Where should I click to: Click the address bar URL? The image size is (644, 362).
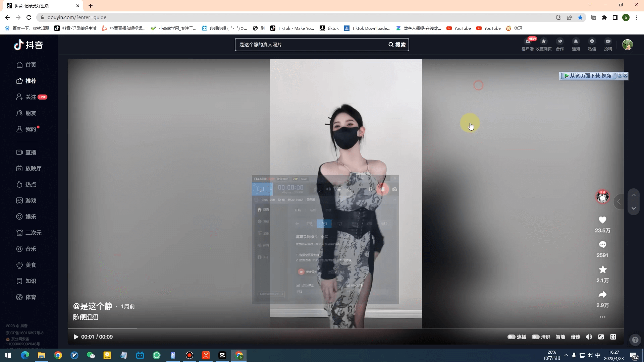(x=77, y=17)
